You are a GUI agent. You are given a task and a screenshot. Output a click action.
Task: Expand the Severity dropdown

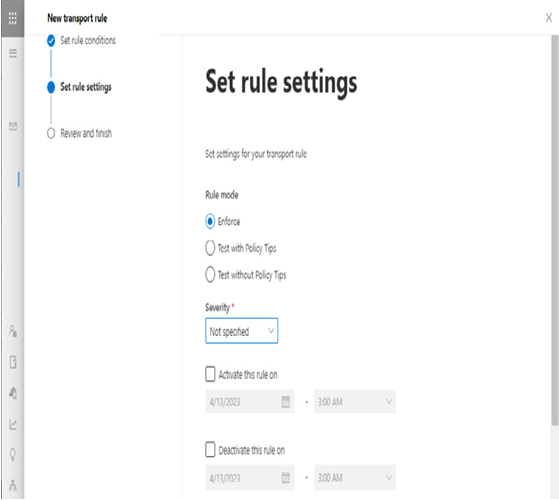241,331
